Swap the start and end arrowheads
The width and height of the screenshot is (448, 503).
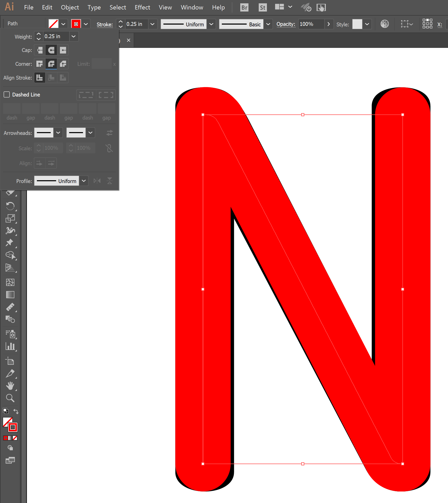(109, 133)
